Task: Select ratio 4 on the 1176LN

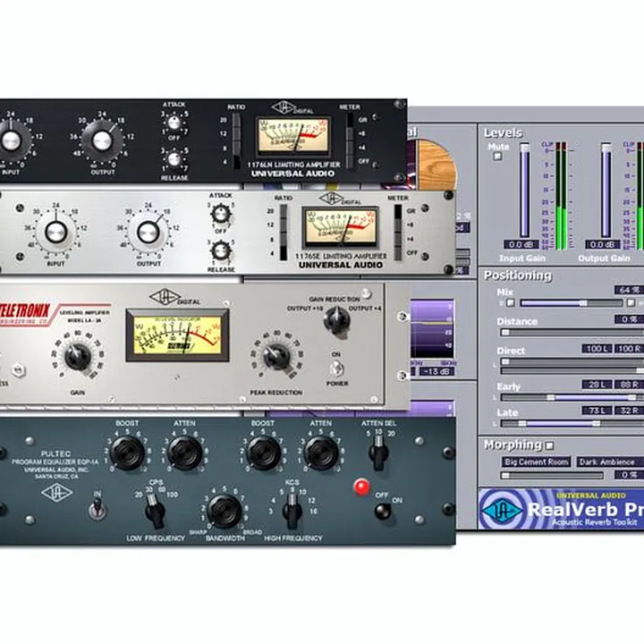Action: point(236,162)
